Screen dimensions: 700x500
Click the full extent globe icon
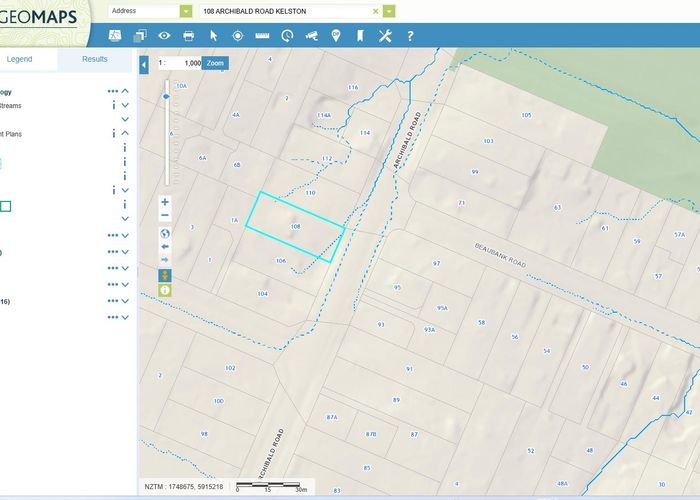(x=165, y=233)
